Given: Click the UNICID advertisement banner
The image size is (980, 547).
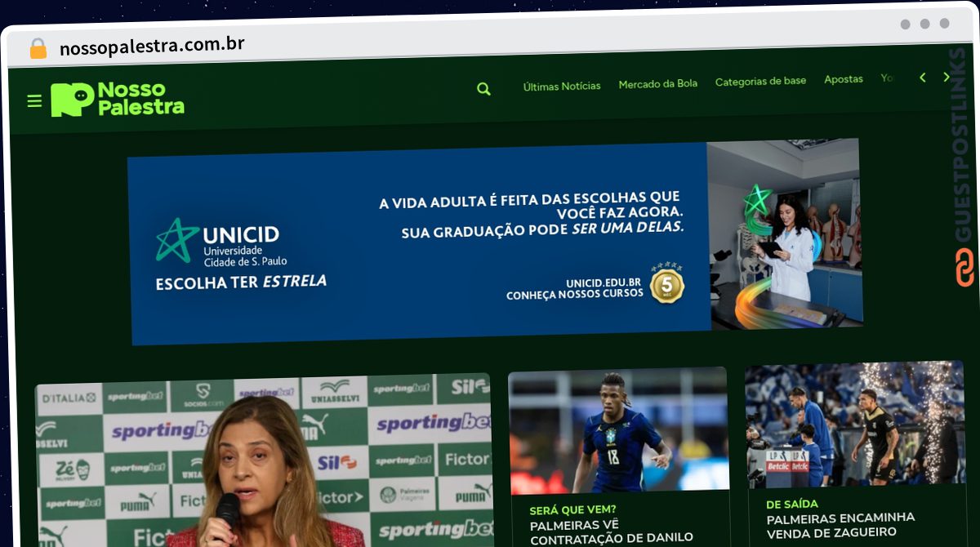Looking at the screenshot, I should 496,241.
